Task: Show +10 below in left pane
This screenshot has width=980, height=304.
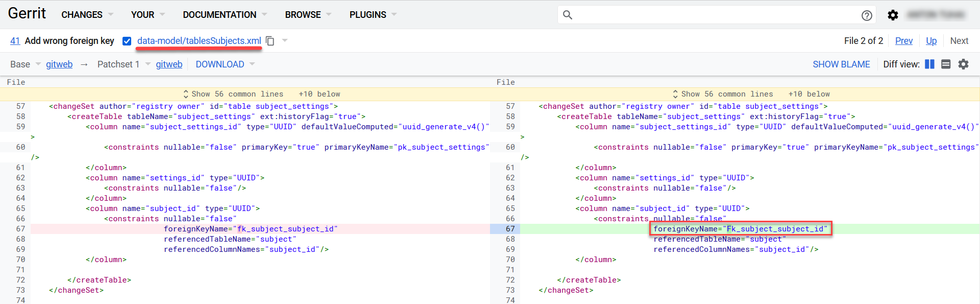Action: (320, 94)
